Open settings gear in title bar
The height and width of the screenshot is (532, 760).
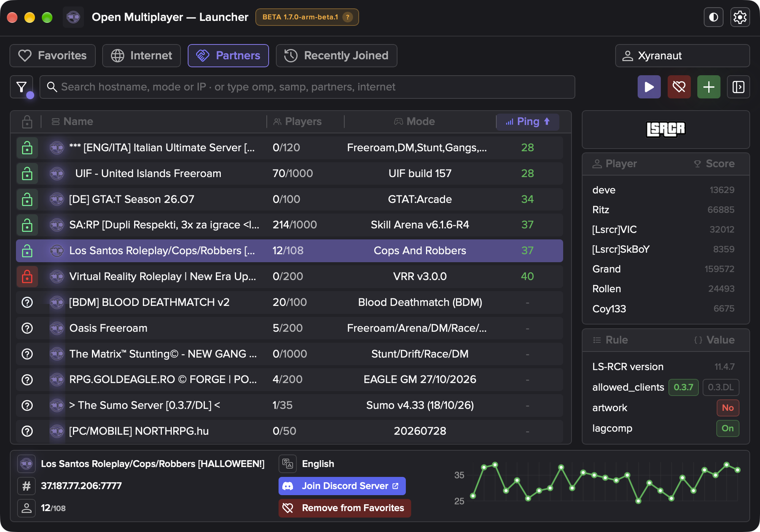point(740,17)
